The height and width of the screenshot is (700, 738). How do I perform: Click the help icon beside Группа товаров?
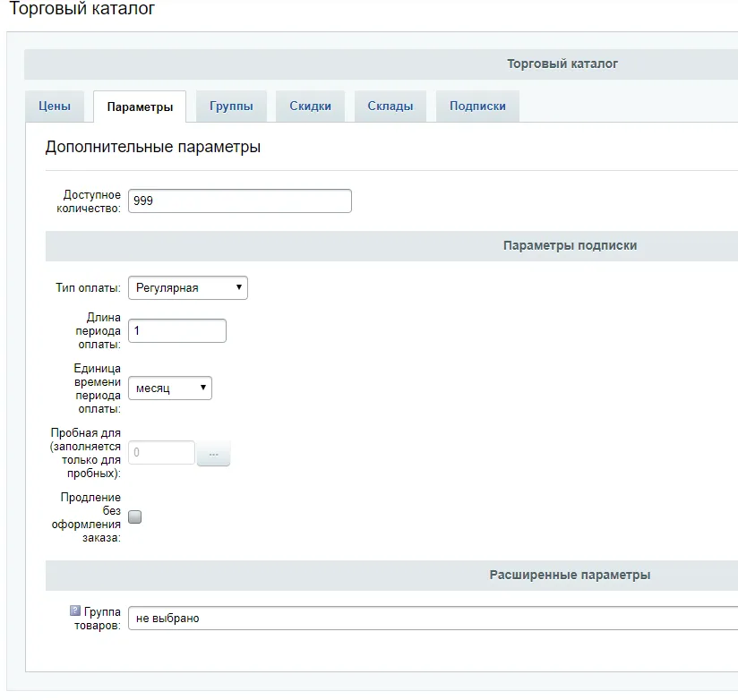pos(75,611)
